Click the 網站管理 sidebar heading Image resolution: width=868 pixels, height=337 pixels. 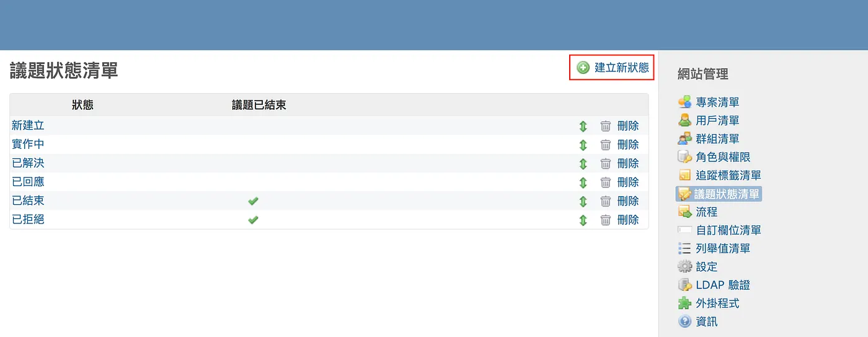[703, 74]
